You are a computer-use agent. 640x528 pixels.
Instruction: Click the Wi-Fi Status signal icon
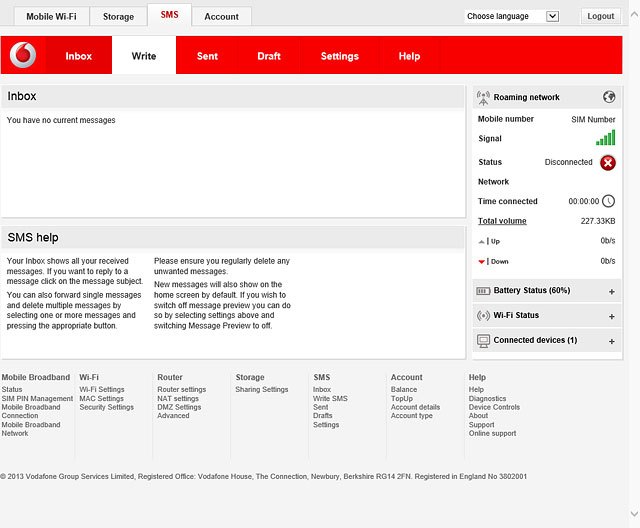[483, 315]
